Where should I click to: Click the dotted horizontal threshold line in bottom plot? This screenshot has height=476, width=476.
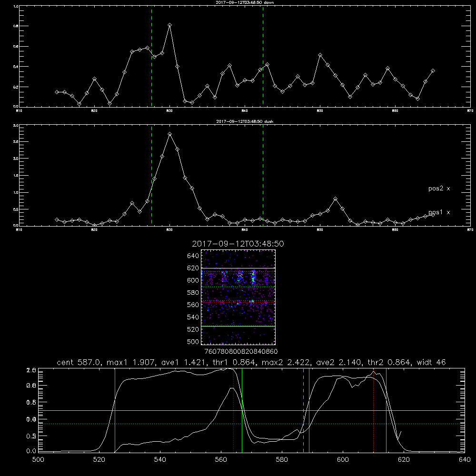pos(251,424)
